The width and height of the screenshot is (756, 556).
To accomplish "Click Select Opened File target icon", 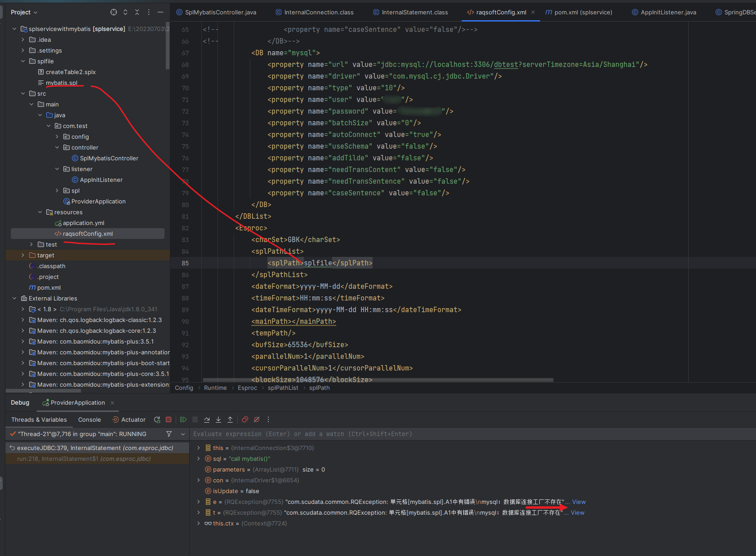I will (114, 12).
